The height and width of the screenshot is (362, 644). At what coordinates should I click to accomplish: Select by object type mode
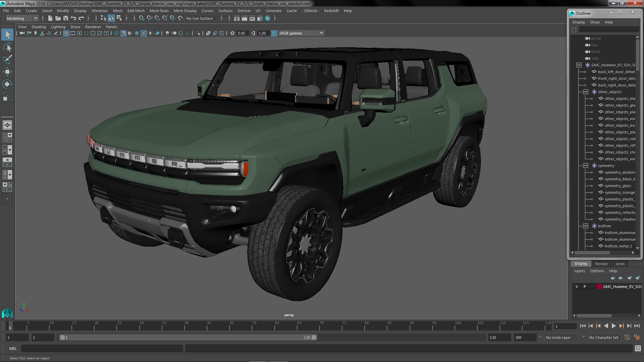click(111, 18)
